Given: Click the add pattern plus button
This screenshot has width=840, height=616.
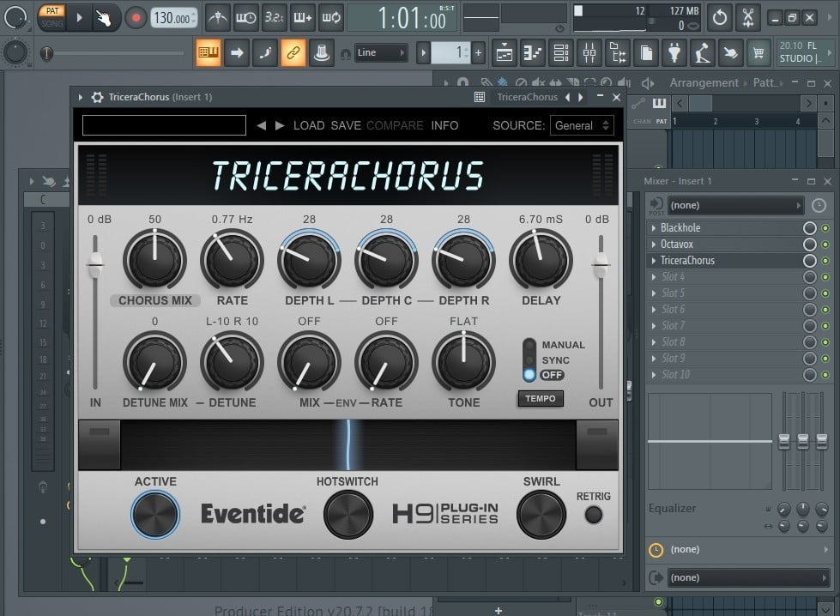Looking at the screenshot, I should tap(479, 52).
